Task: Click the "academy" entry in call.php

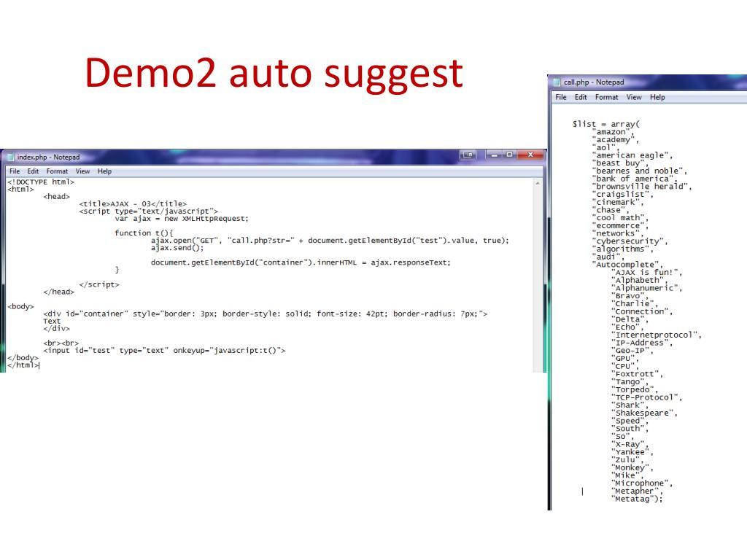Action: [616, 140]
